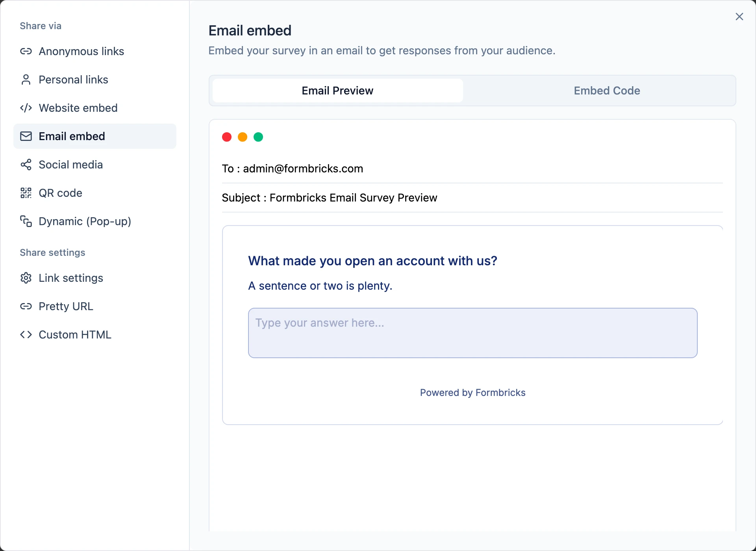Click the recipient admin@formbricks.com text
756x551 pixels.
[x=303, y=168]
